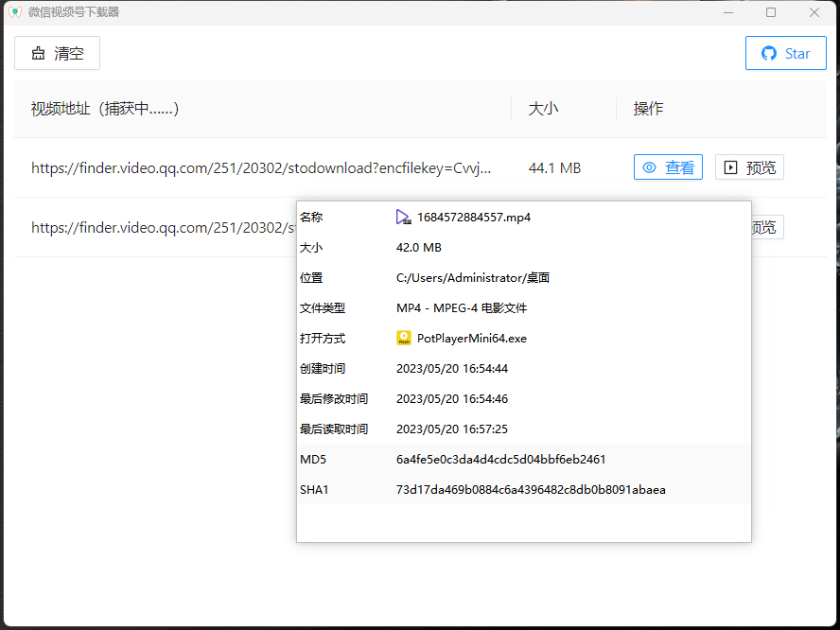Open the GitHub Star button
Screen dimensions: 840x630
click(785, 53)
